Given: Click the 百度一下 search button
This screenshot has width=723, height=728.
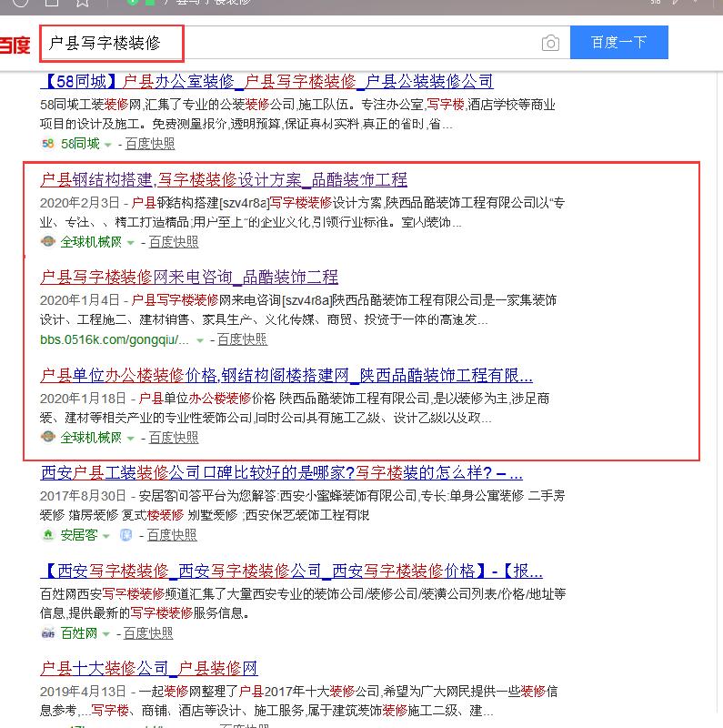Looking at the screenshot, I should point(619,42).
